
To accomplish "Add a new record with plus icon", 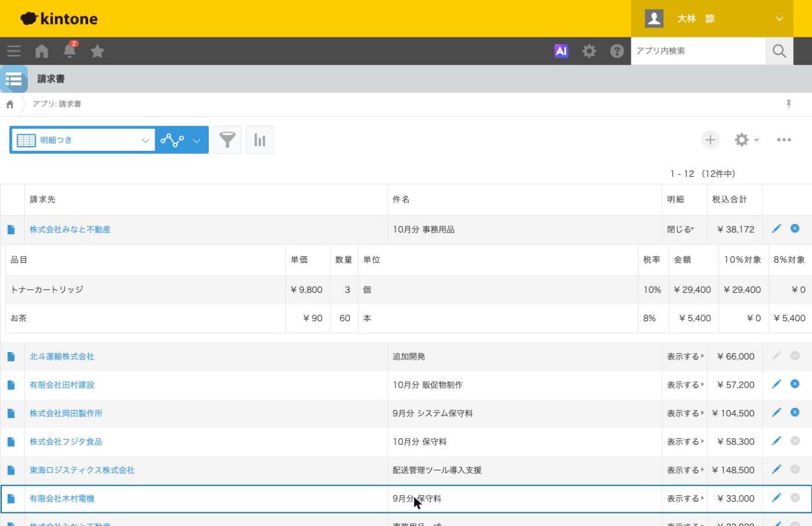I will click(x=710, y=140).
